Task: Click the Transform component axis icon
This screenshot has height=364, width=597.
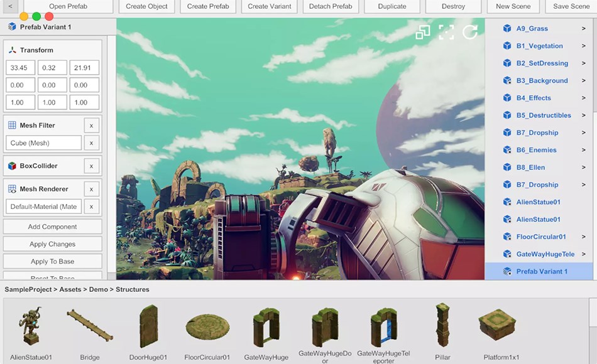Action: [x=12, y=50]
